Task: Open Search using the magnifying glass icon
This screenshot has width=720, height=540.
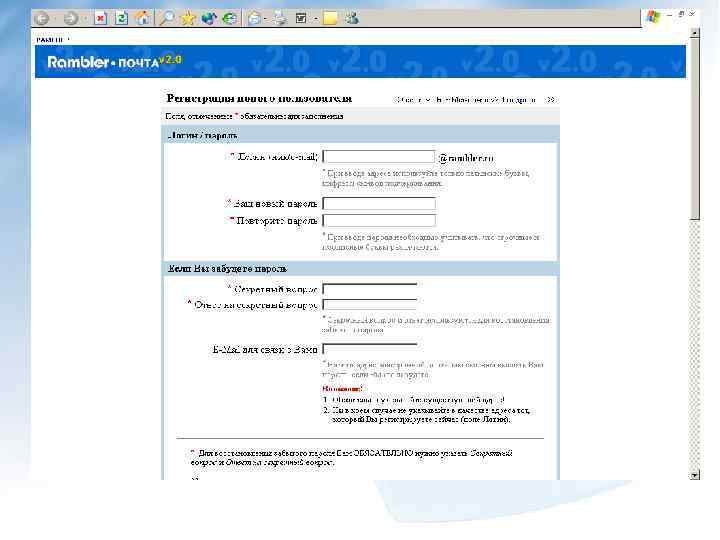Action: [166, 18]
